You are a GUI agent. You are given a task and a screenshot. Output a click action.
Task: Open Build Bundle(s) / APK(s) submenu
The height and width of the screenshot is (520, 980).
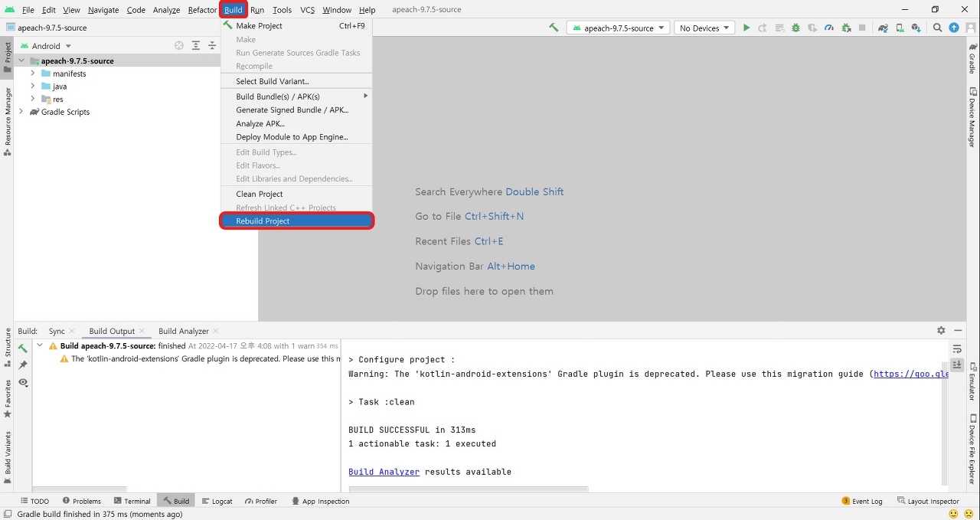296,96
